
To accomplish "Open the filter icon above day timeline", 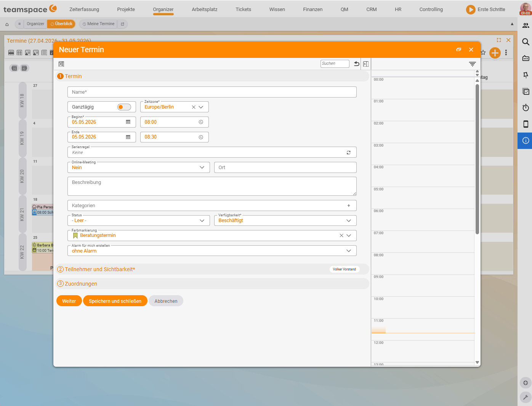I will click(472, 64).
